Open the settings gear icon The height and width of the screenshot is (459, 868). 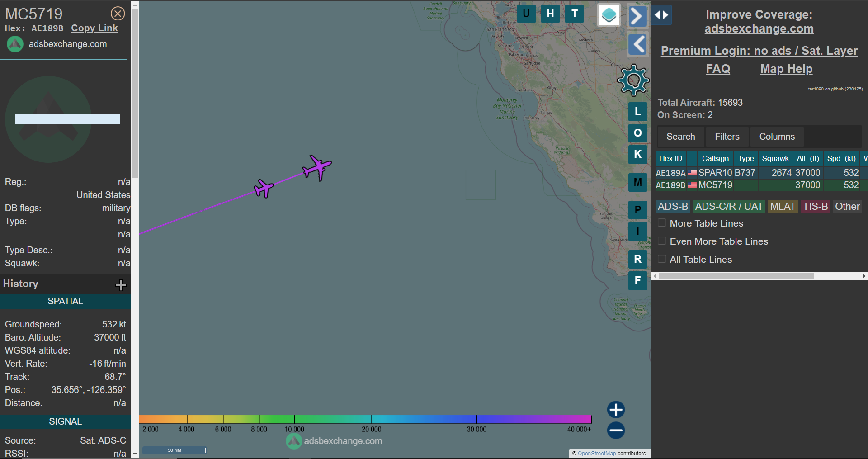pos(633,80)
